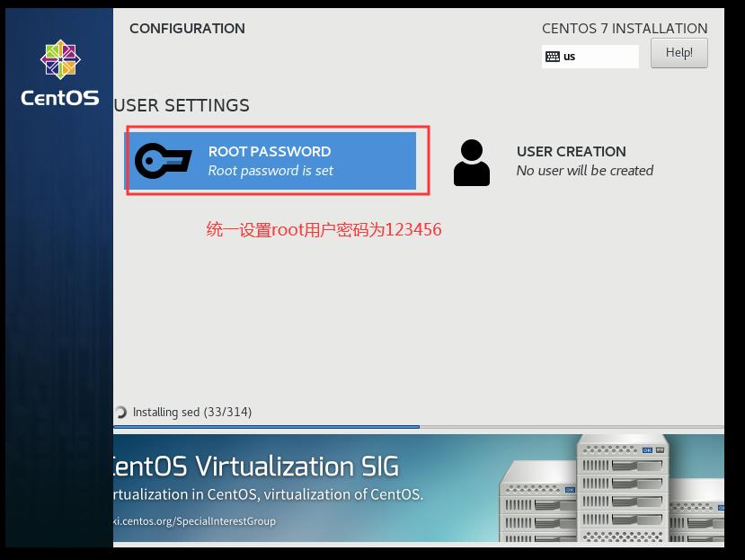Click the server rack image in banner

(x=611, y=489)
